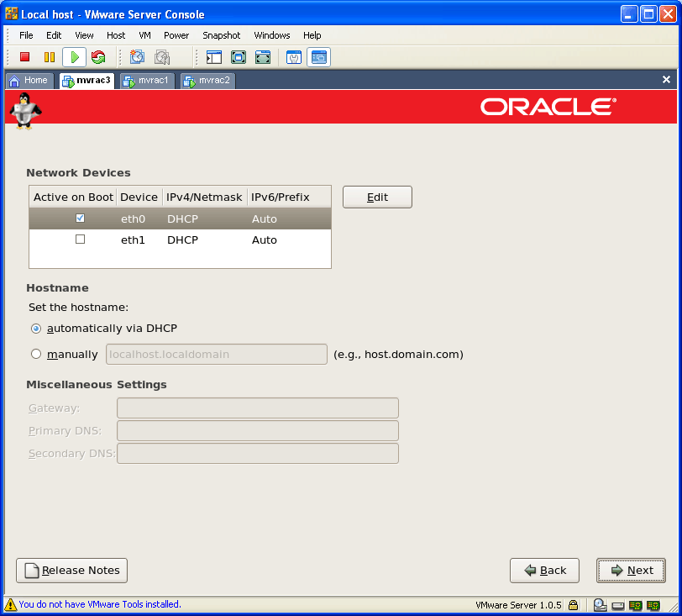682x616 pixels.
Task: Click the Next button
Action: point(631,570)
